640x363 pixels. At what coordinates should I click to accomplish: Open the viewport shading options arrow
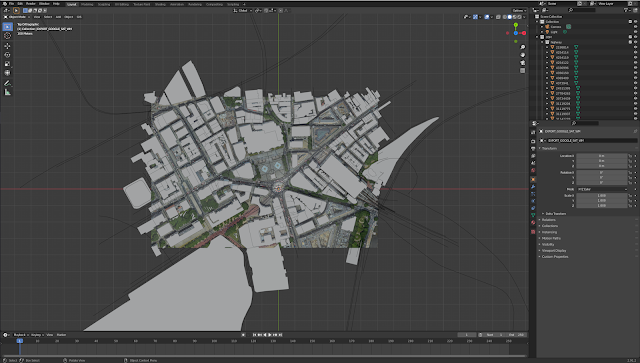(x=524, y=17)
